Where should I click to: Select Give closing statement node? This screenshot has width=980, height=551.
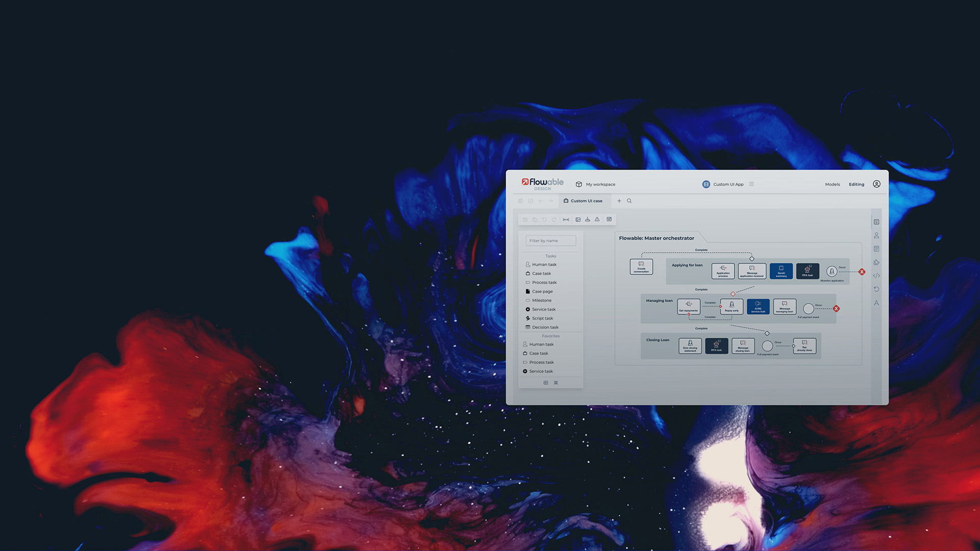click(x=690, y=346)
